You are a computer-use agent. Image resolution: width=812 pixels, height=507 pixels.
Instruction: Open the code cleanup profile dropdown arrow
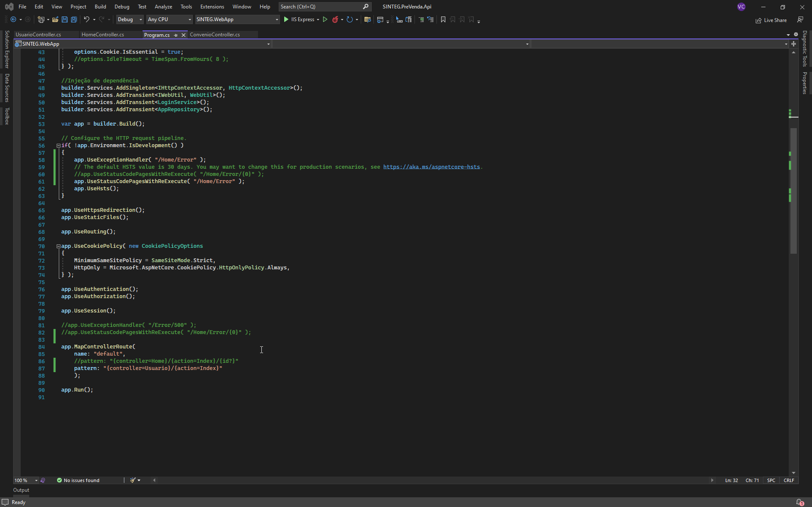pyautogui.click(x=139, y=480)
